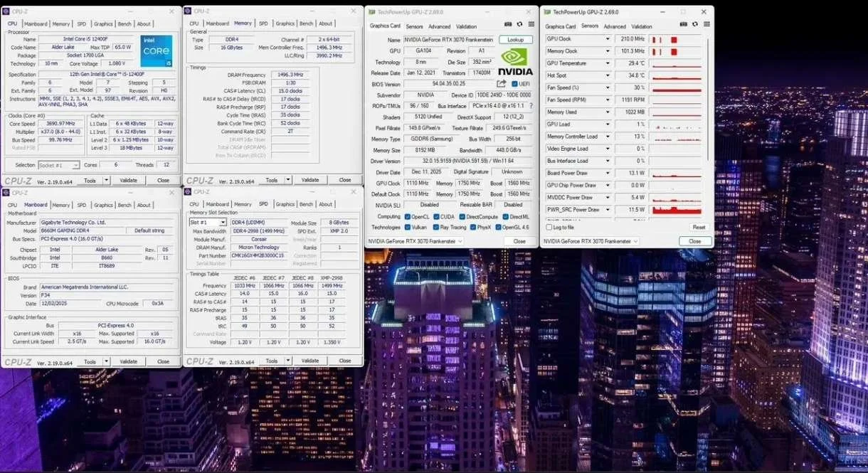Toggle the CUDA checkbox
The width and height of the screenshot is (868, 473).
pos(435,217)
